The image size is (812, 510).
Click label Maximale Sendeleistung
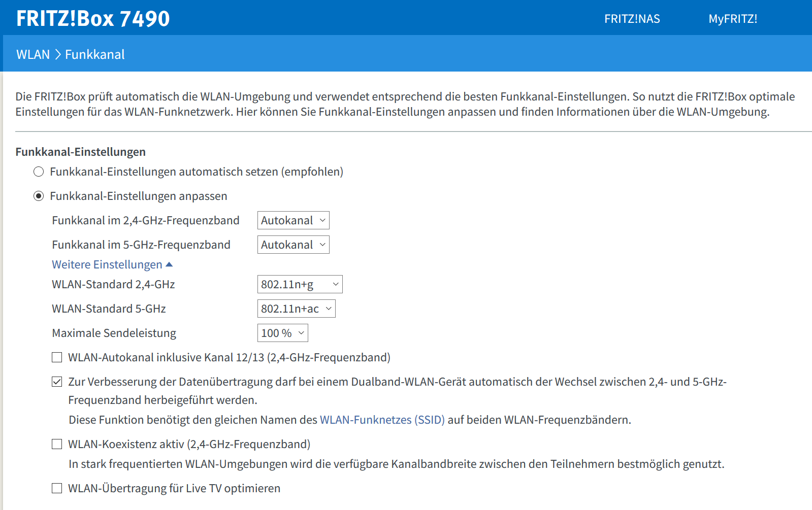tap(114, 333)
